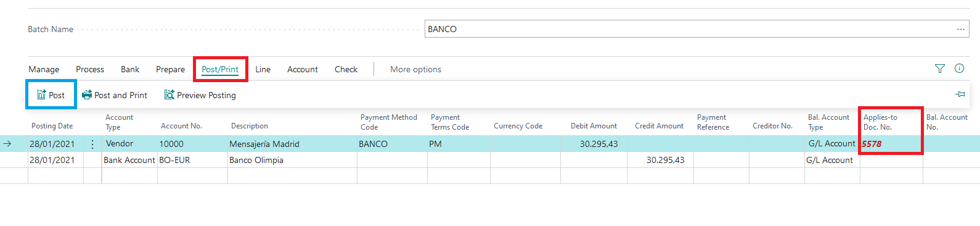Screen dimensions: 980x226
Task: Open the Process menu
Action: [x=90, y=69]
